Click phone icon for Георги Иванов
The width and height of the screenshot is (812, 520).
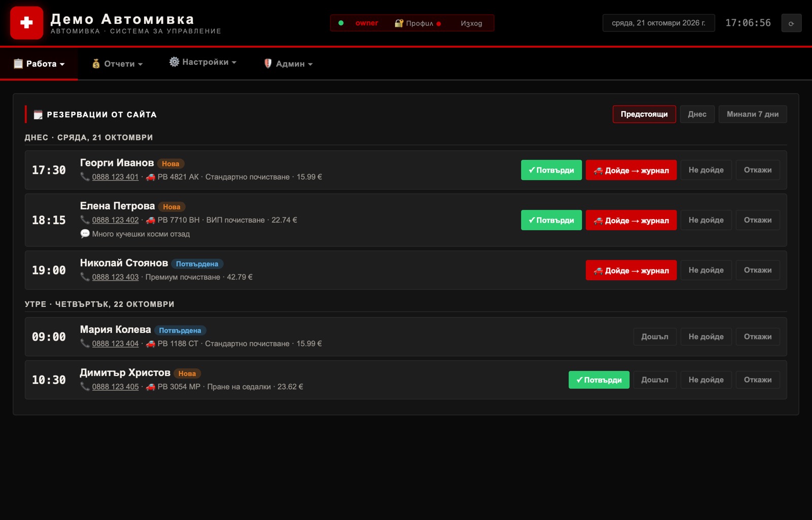click(85, 177)
